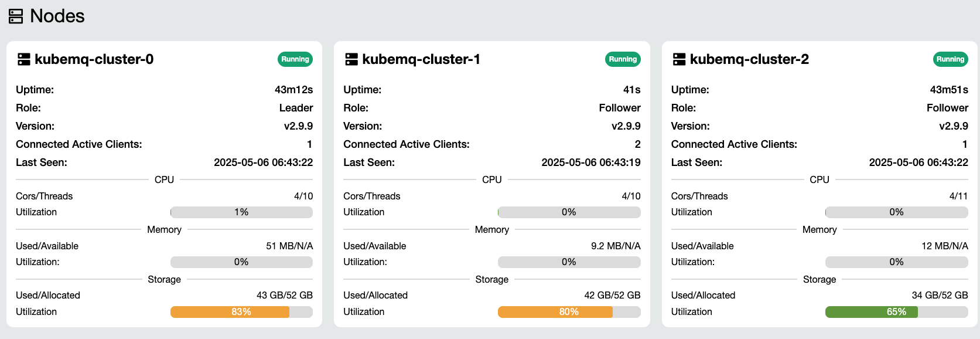Open the kubemq-cluster-0 node title
The height and width of the screenshot is (339, 980).
pos(94,59)
